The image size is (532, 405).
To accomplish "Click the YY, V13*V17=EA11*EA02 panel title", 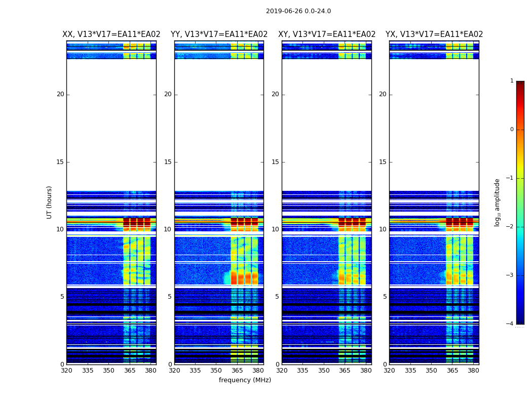I will tap(219, 34).
